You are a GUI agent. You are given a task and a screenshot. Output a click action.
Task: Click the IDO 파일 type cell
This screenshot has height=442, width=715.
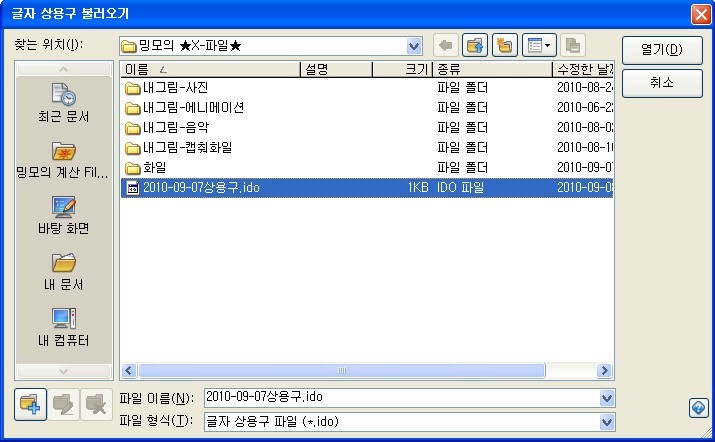[461, 187]
